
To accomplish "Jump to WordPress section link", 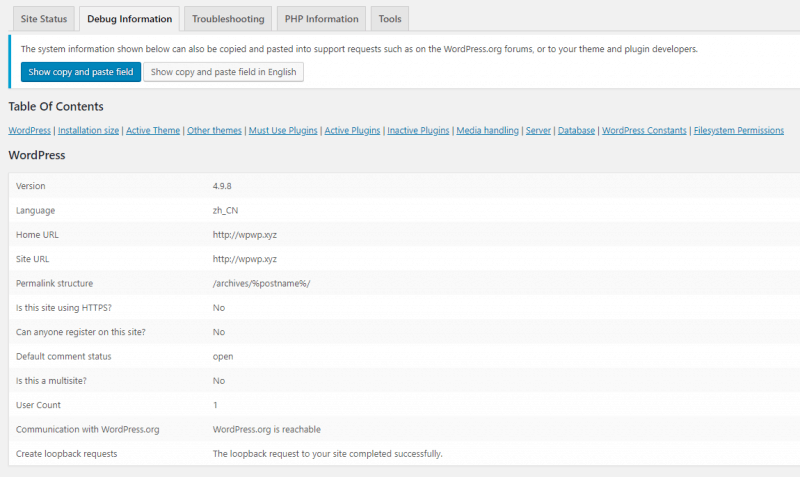I will pyautogui.click(x=29, y=131).
